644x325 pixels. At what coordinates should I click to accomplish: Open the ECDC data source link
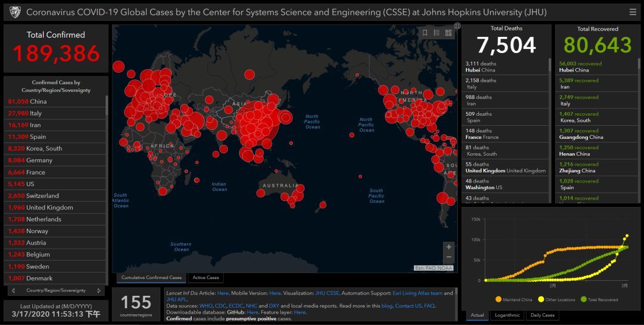[x=236, y=306]
